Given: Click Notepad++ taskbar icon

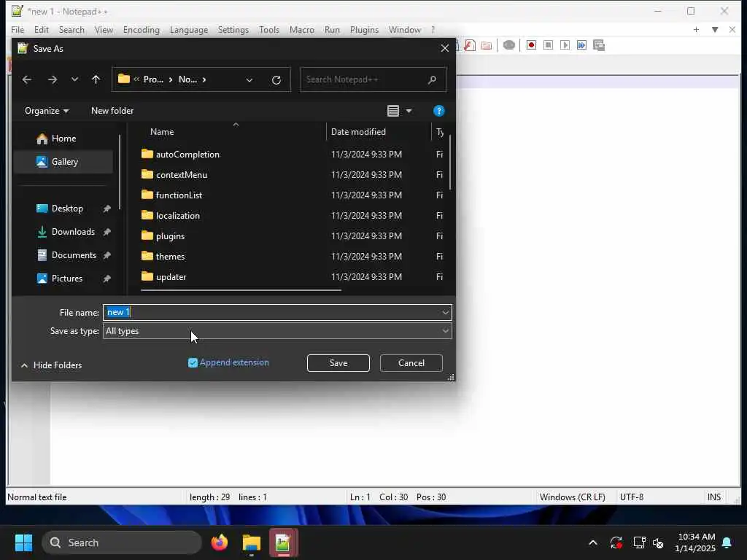Looking at the screenshot, I should pyautogui.click(x=284, y=542).
